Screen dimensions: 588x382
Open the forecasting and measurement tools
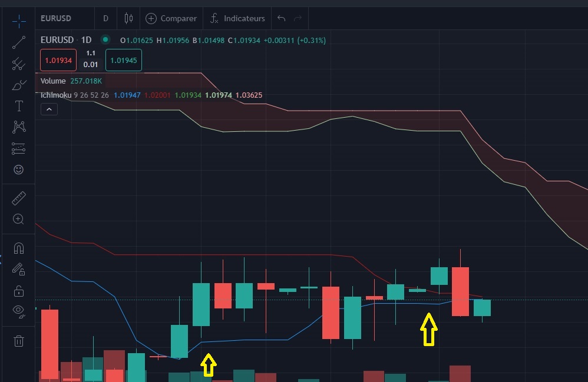[x=18, y=148]
